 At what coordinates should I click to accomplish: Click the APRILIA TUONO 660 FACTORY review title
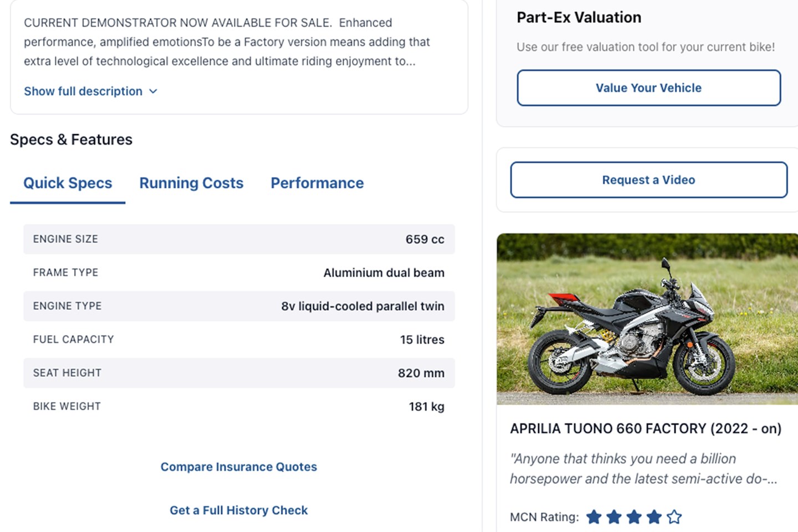pos(646,428)
